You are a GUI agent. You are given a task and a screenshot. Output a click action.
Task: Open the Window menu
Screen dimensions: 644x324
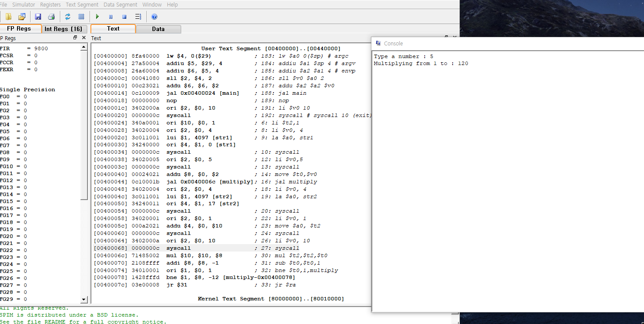pos(152,5)
